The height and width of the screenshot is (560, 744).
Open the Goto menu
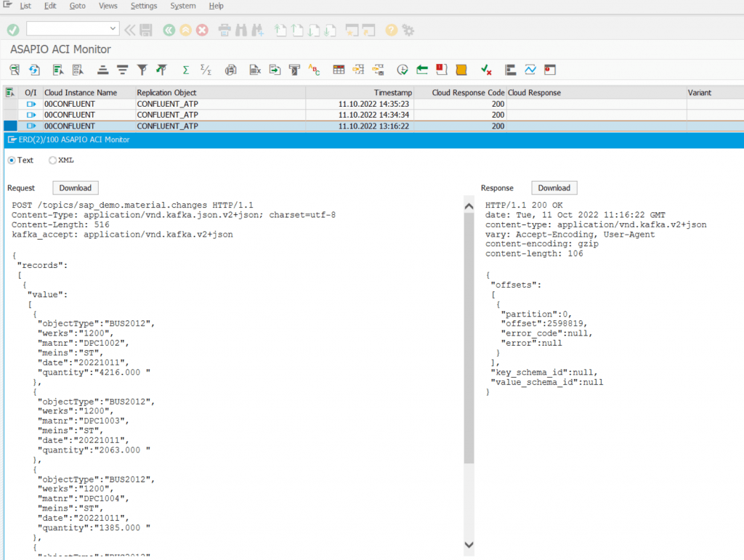tap(77, 6)
